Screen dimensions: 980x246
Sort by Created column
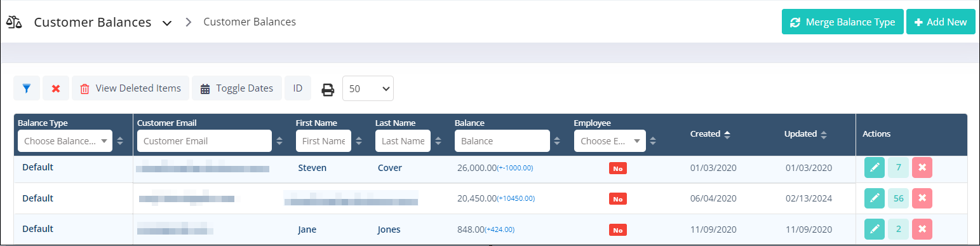click(x=710, y=134)
